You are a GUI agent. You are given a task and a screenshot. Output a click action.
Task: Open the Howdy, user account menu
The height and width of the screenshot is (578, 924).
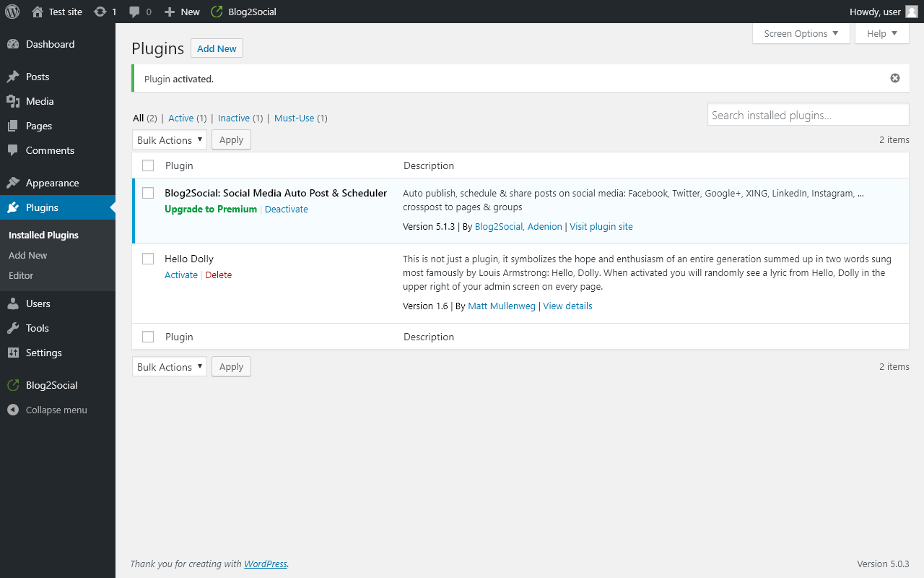pos(884,12)
